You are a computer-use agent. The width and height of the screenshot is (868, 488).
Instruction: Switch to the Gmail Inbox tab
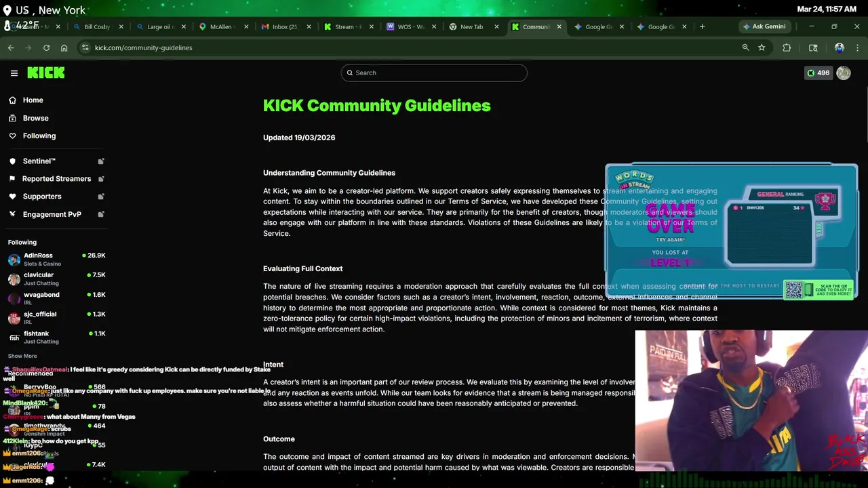tap(285, 26)
